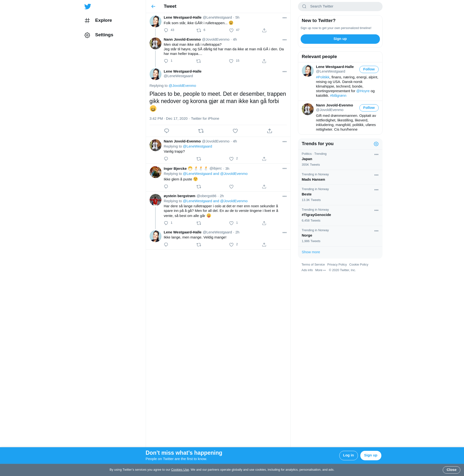Open Explore from the sidebar

click(x=98, y=21)
